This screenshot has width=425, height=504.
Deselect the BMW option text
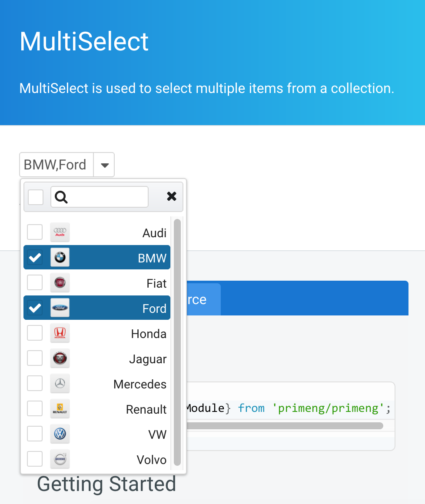[x=152, y=258]
